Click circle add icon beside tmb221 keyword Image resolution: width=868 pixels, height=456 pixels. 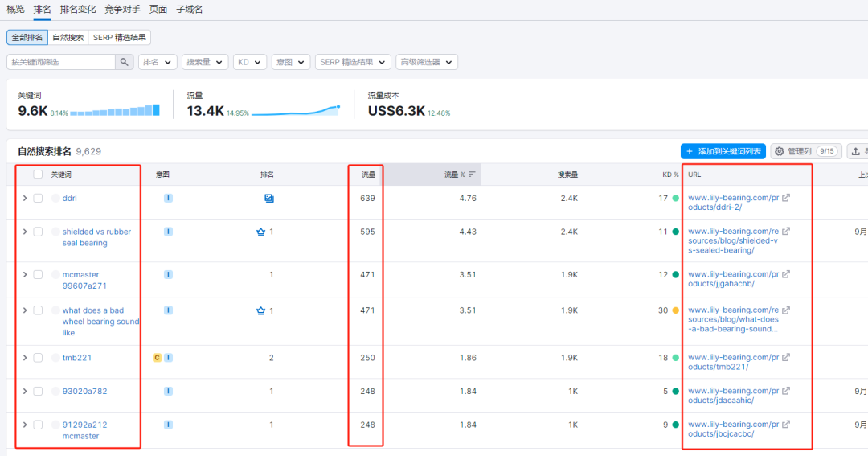55,358
